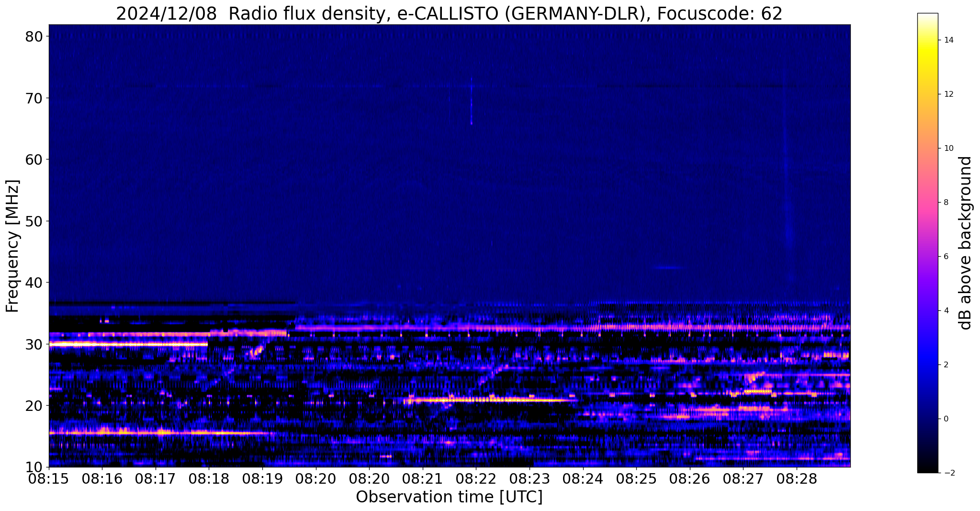Click the plot title mentioning e-CALLISTO GERMANY-DLR
Viewport: 980px width, 511px height.
(449, 13)
